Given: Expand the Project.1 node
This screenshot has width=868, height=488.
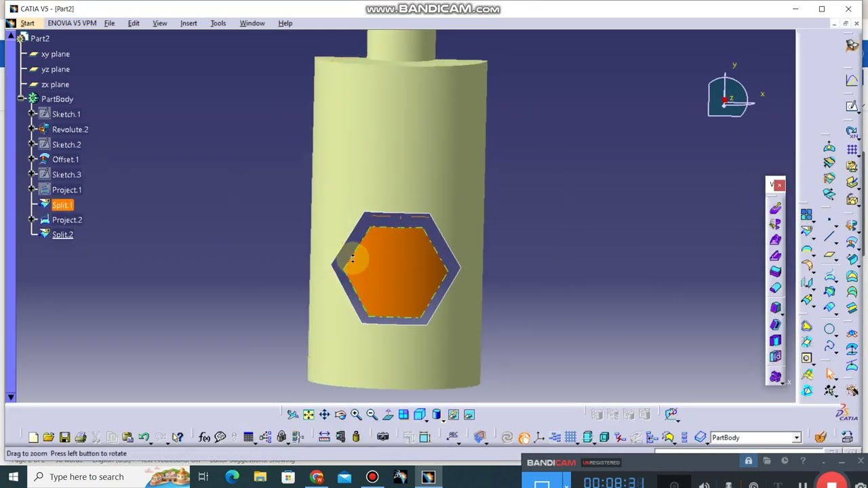Looking at the screenshot, I should (32, 190).
